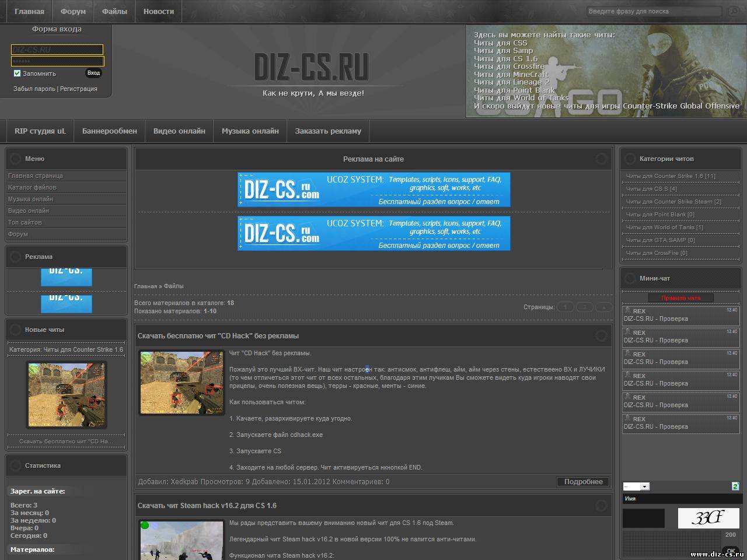Select category Читы для Counter Strike 1.6 [11]
Viewport: 747px width, 560px height.
(671, 176)
